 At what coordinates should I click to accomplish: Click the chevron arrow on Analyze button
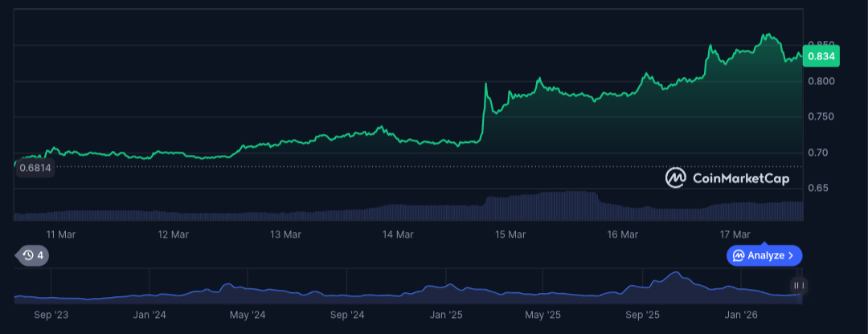(791, 255)
